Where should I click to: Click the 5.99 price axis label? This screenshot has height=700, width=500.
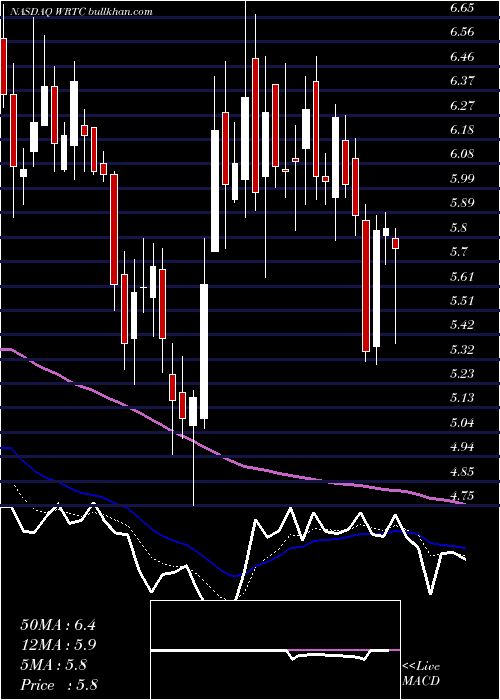click(462, 179)
